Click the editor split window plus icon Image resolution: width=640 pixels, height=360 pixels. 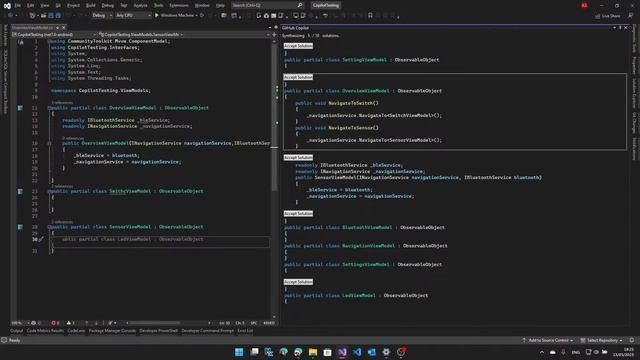tap(274, 35)
